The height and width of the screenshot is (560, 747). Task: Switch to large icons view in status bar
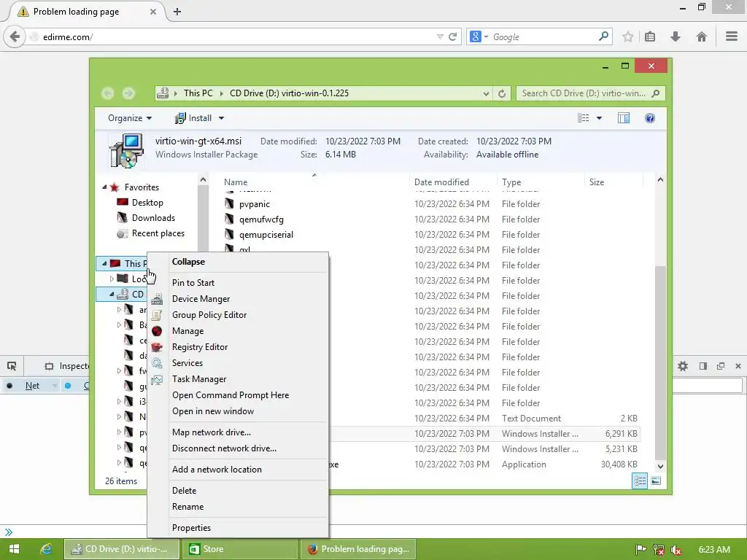coord(656,481)
